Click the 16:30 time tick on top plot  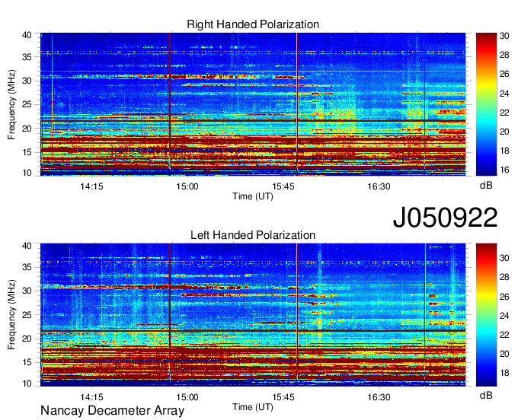379,186
